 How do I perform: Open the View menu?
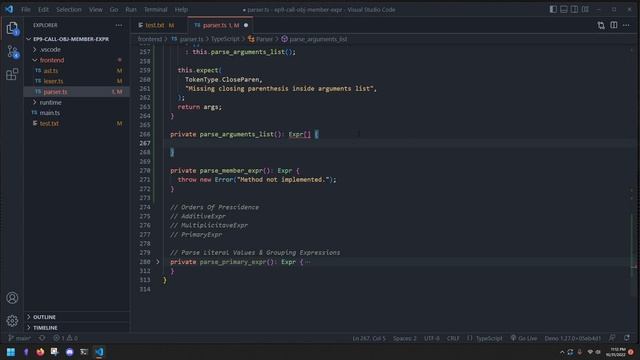click(96, 9)
